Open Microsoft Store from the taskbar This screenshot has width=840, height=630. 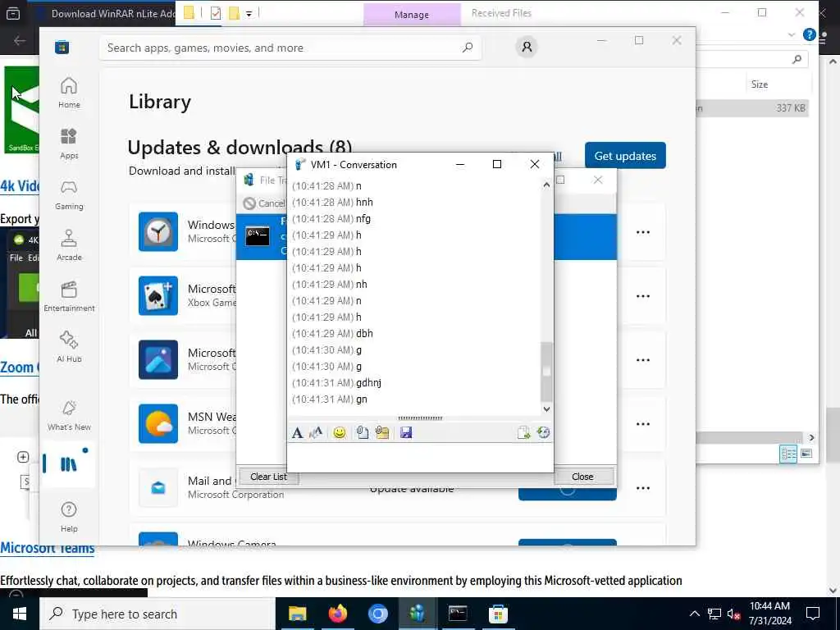498,614
